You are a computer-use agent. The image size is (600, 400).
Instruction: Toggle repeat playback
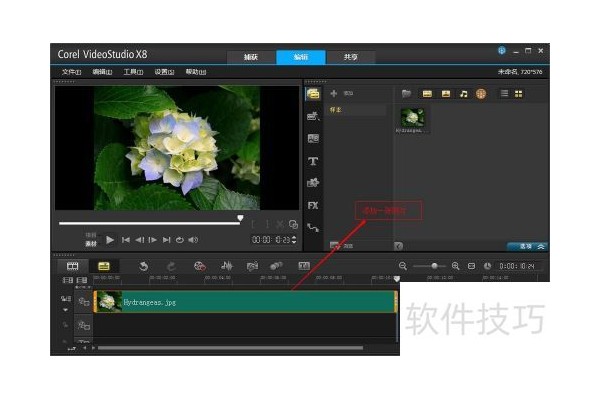pyautogui.click(x=179, y=240)
